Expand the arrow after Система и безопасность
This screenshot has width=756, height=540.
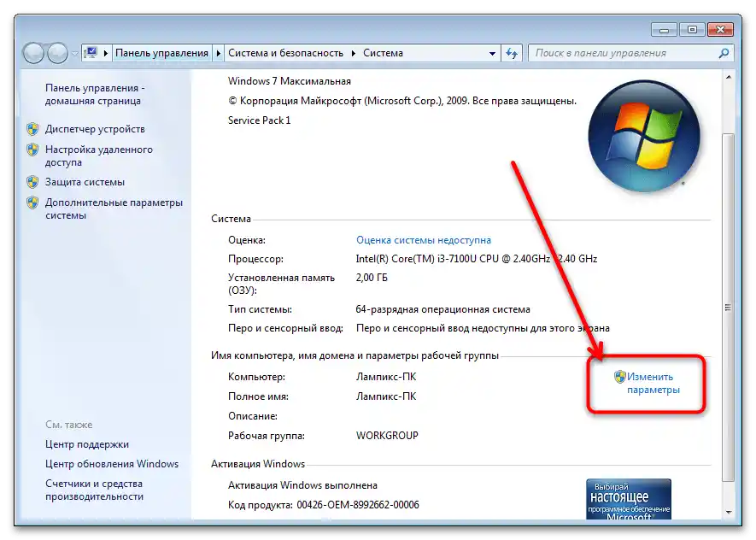[x=354, y=53]
